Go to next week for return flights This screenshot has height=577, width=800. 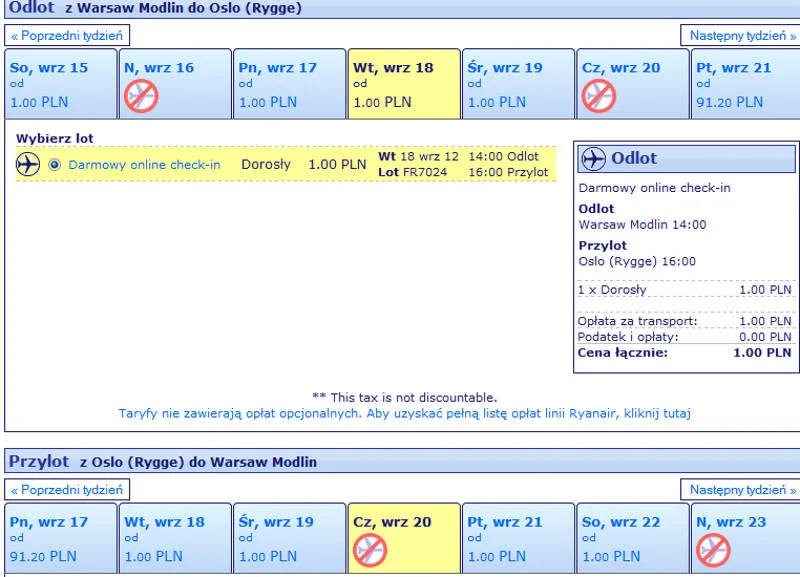coord(742,490)
